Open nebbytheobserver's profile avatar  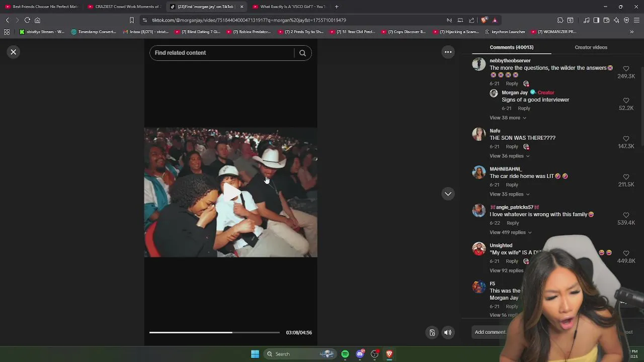(478, 64)
